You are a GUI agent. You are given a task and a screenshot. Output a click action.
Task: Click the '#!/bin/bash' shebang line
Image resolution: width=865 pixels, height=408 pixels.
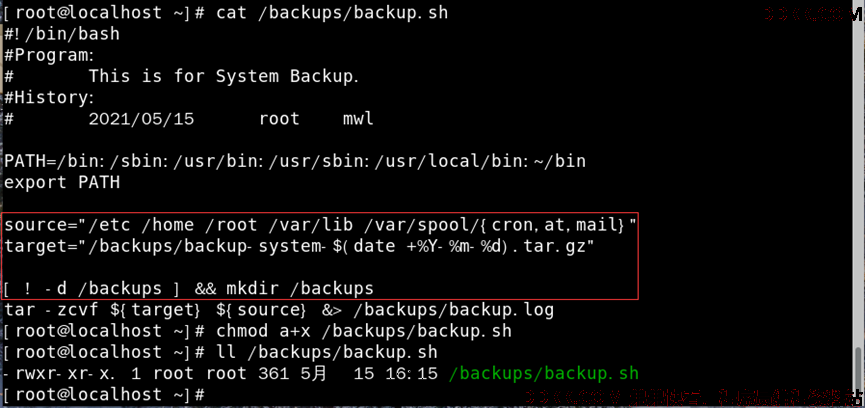62,34
